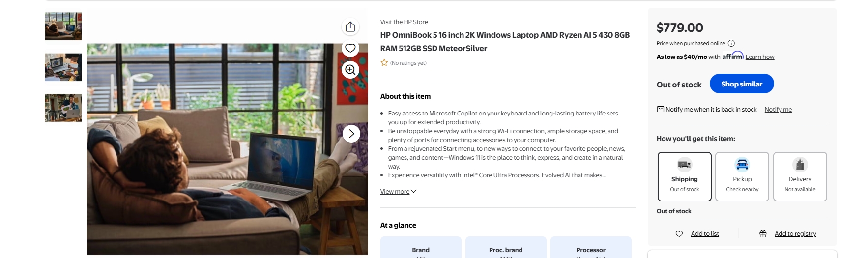Click the heart favorite icon on image
Viewport: 868px width, 258px height.
pyautogui.click(x=350, y=48)
